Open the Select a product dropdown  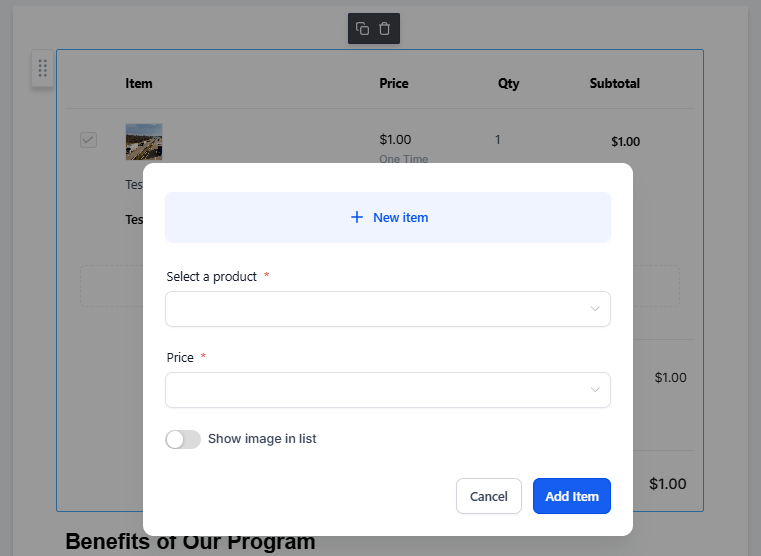(x=388, y=309)
